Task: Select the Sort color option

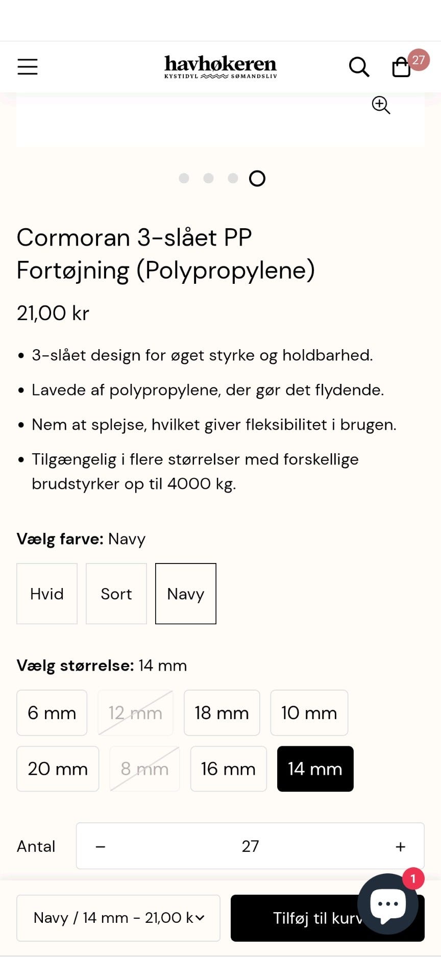Action: pyautogui.click(x=116, y=594)
